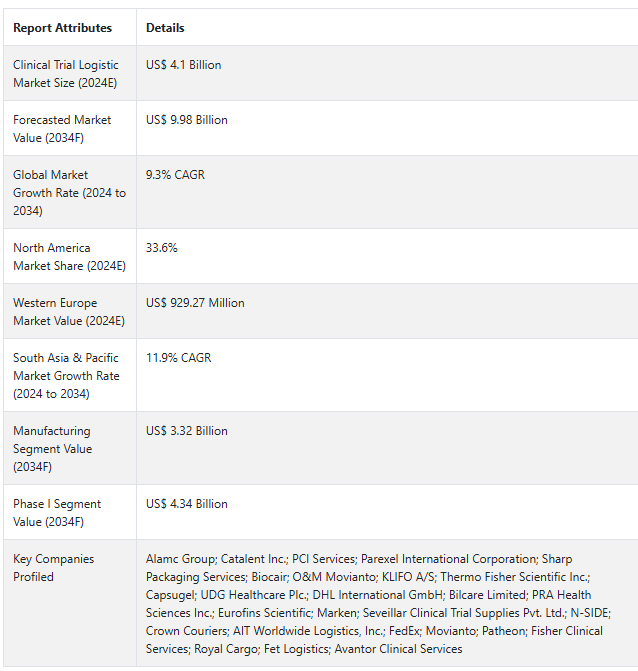
Task: Click the US$ 4.34 Billion value
Action: 187,504
